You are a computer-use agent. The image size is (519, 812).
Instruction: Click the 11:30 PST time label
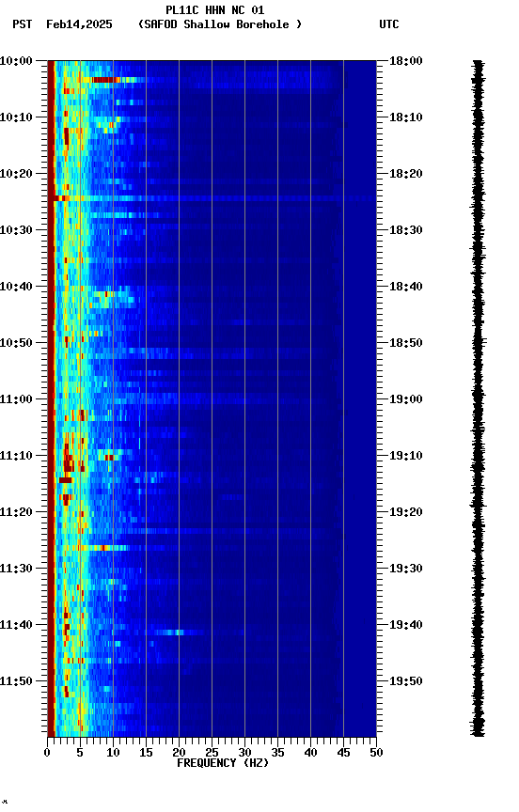16,570
